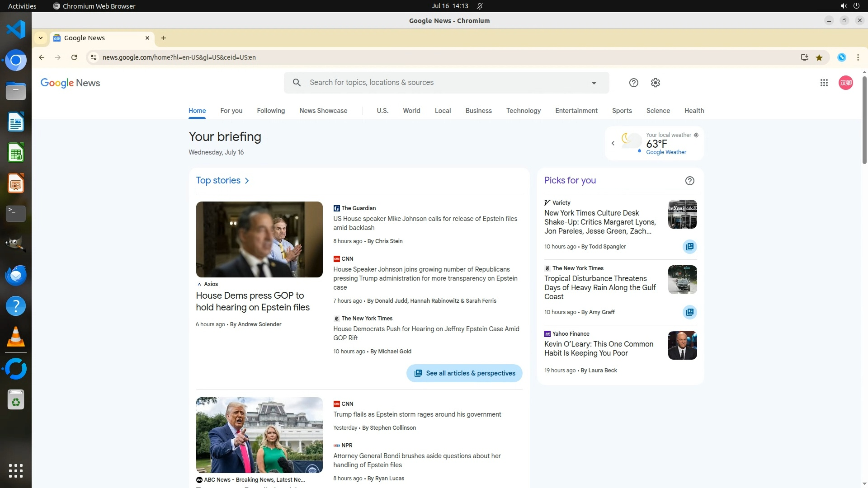The width and height of the screenshot is (868, 488).
Task: Click install app icon in address bar
Action: [804, 57]
